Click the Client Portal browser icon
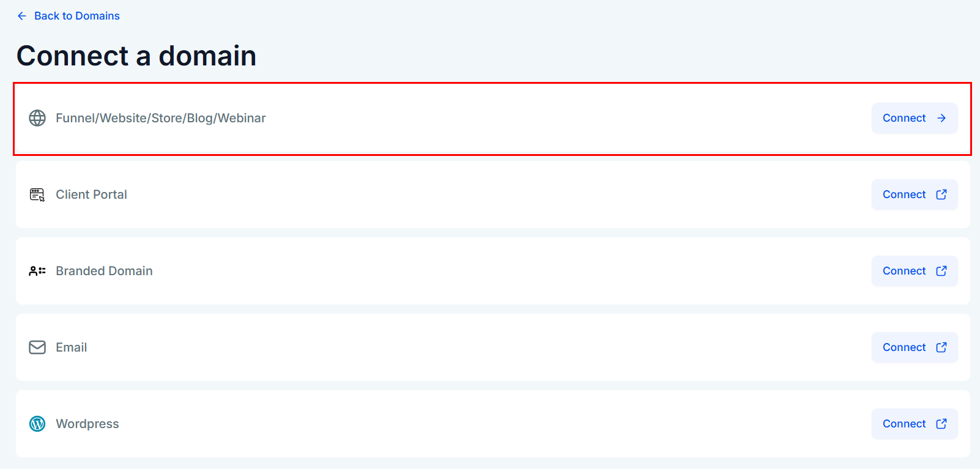980x469 pixels. (37, 194)
